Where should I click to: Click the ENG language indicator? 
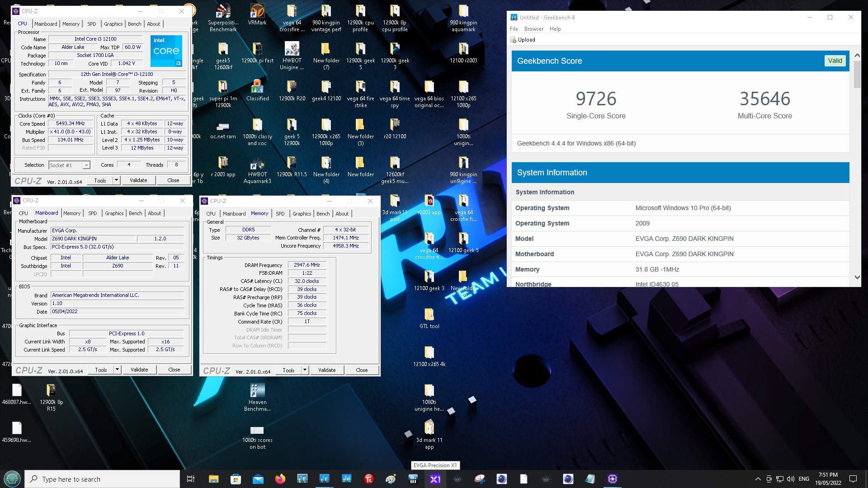pyautogui.click(x=804, y=479)
